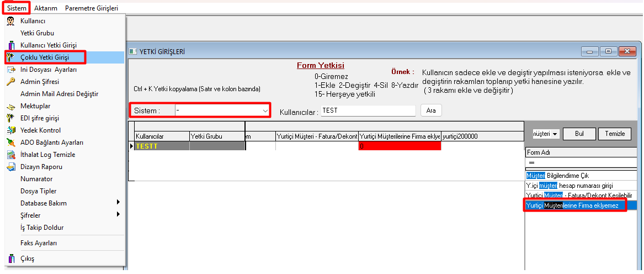The image size is (644, 274).
Task: Click the Admin Şifresi key icon
Action: [x=10, y=82]
